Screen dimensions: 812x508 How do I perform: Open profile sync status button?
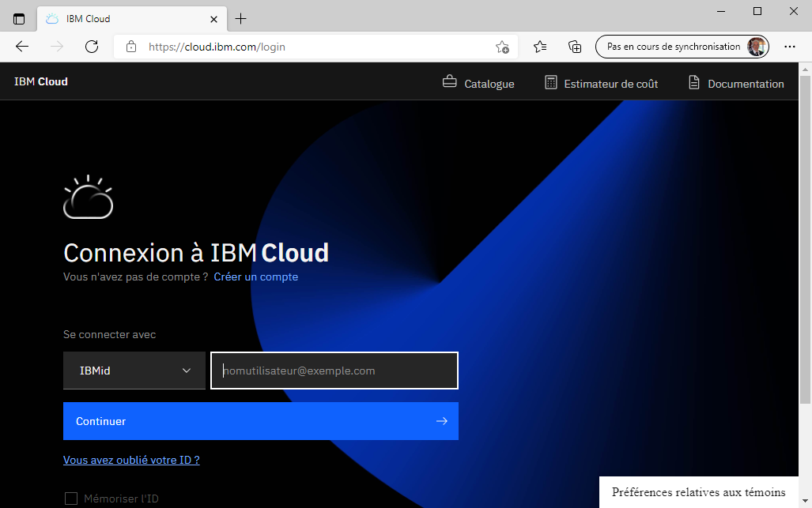[x=682, y=47]
